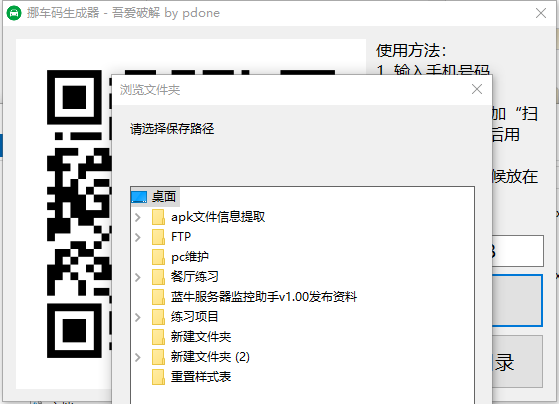Select the 餐厅练习 folder name

195,277
